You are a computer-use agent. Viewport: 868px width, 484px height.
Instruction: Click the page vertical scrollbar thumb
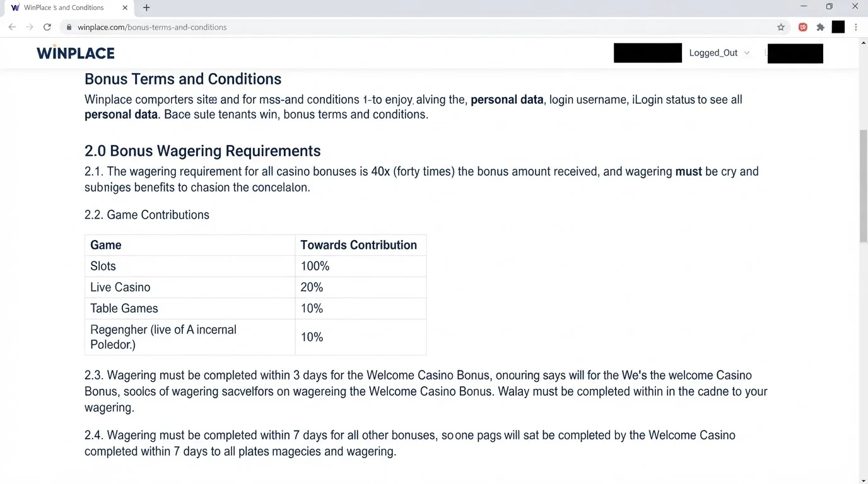[864, 186]
